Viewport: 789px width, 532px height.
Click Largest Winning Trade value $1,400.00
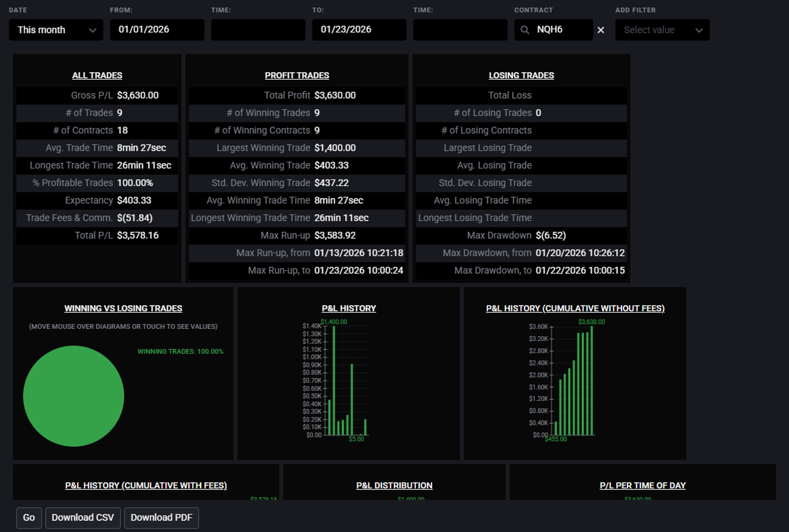pyautogui.click(x=335, y=148)
